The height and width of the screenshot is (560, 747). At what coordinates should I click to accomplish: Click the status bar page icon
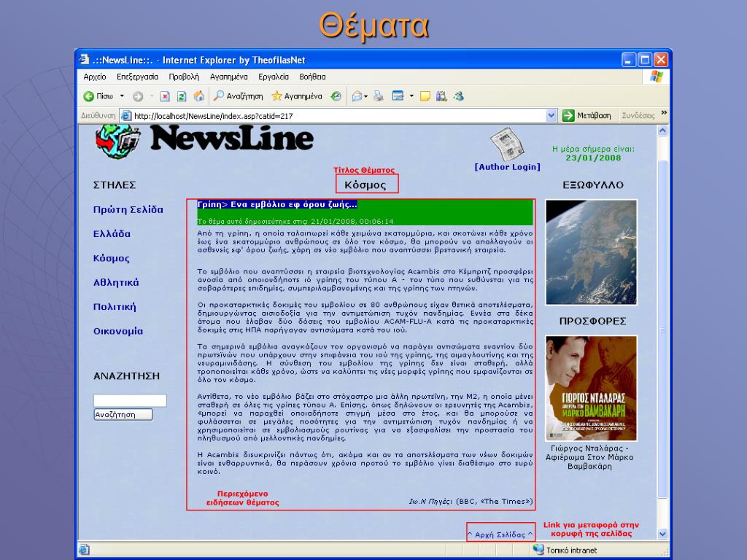pyautogui.click(x=85, y=550)
